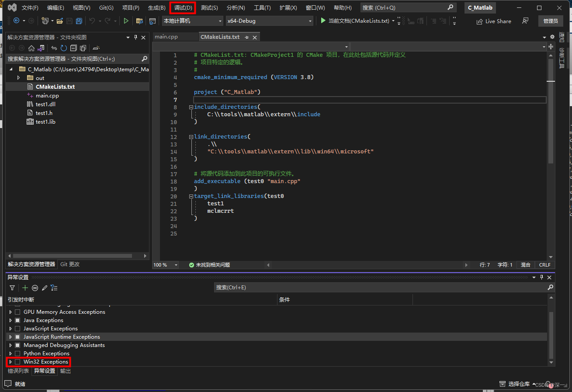This screenshot has width=572, height=392.
Task: Click the settings gear above the editor
Action: pyautogui.click(x=552, y=37)
